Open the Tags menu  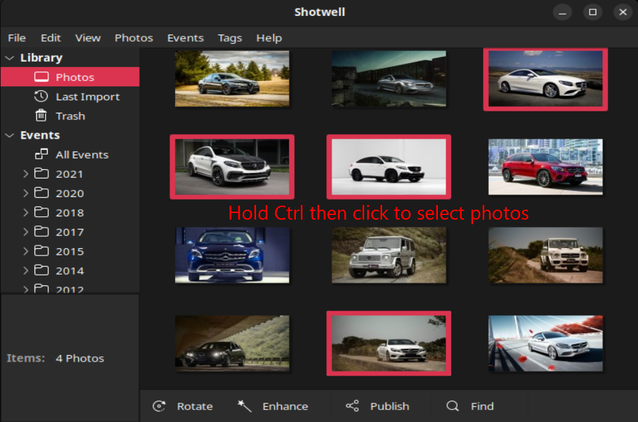[x=230, y=38]
